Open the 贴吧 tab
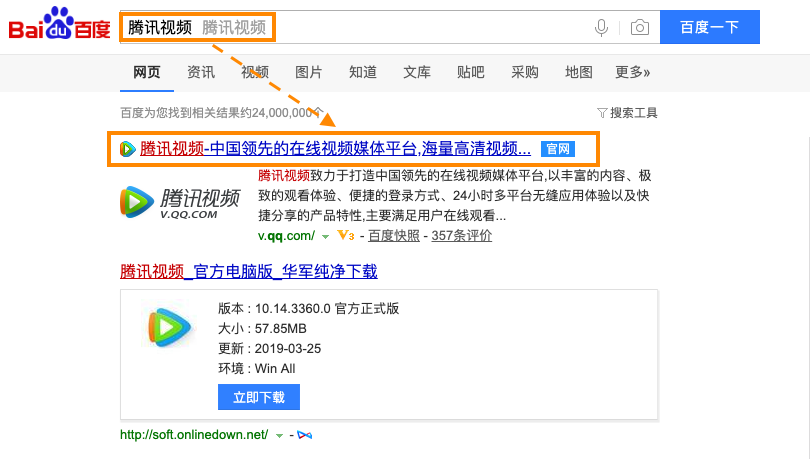The height and width of the screenshot is (459, 810). coord(471,72)
